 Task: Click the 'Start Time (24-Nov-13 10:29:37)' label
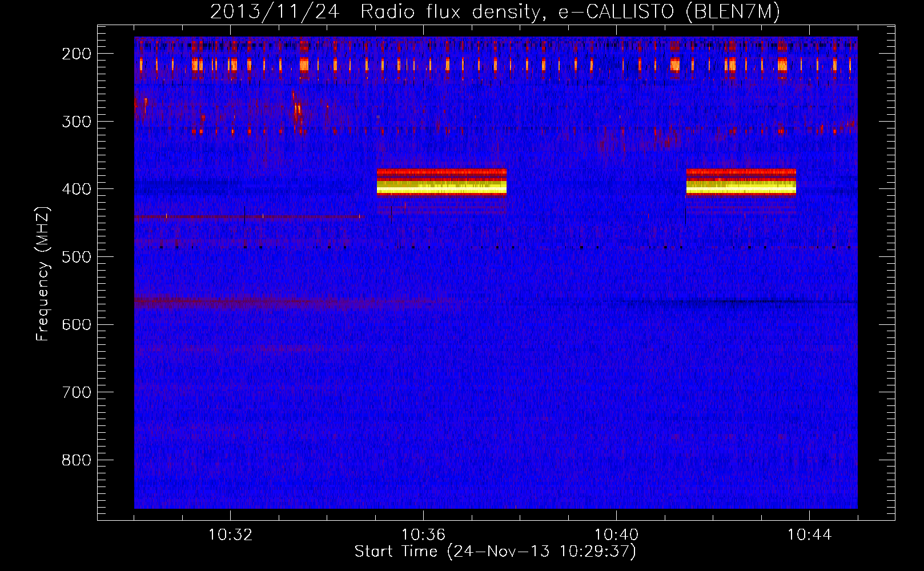[495, 551]
